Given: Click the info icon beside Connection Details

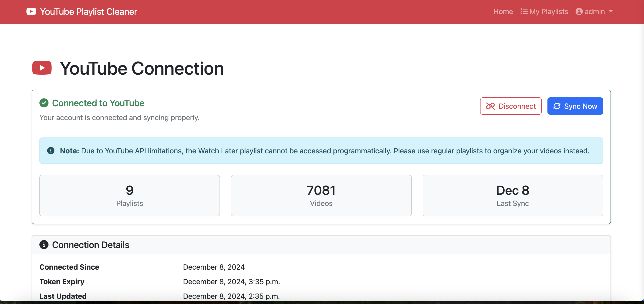Looking at the screenshot, I should coord(44,245).
